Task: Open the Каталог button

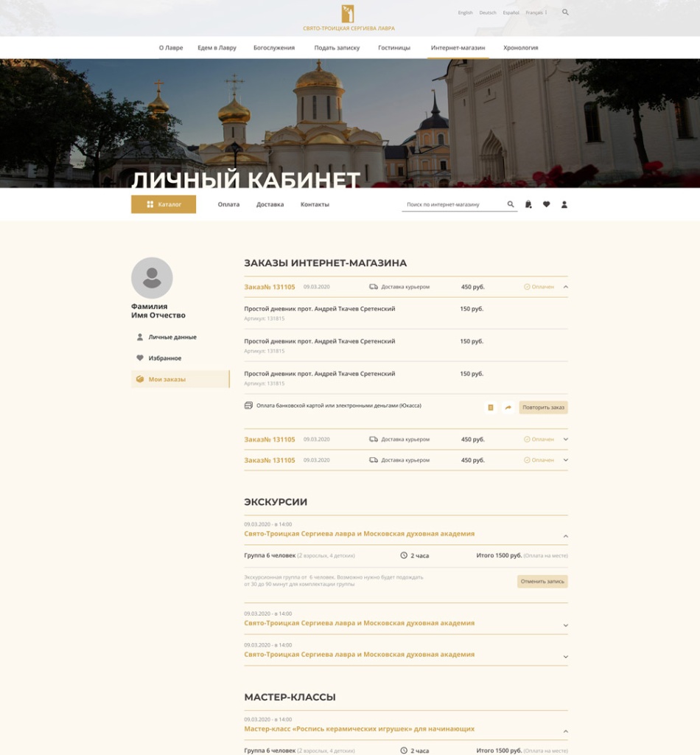Action: point(164,204)
